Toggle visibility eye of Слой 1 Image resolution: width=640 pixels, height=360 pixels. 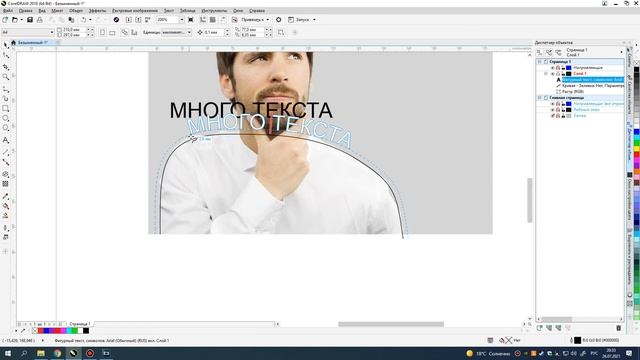(553, 74)
